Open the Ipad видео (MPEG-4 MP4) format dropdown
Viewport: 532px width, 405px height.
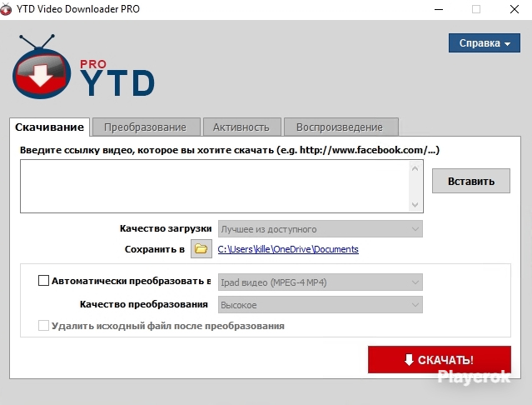[321, 282]
